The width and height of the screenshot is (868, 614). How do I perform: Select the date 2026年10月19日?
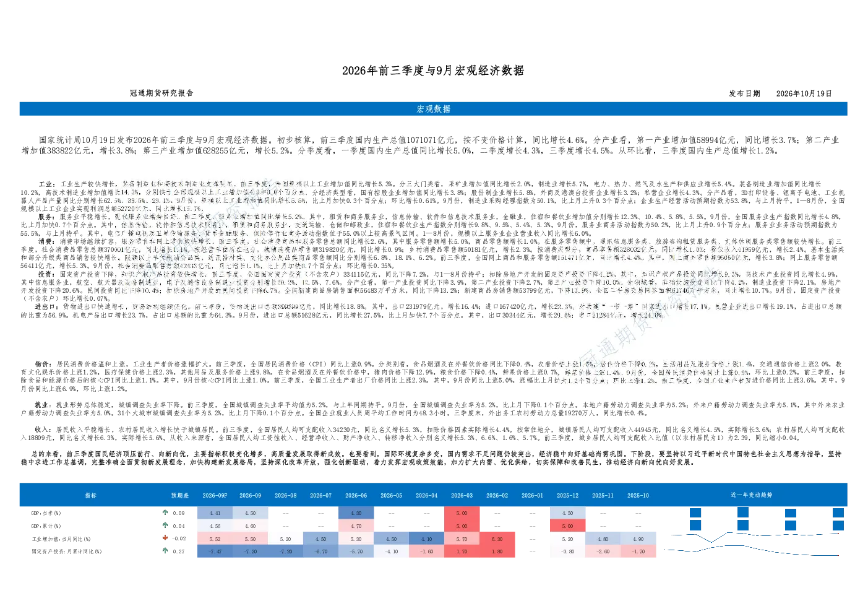click(804, 93)
